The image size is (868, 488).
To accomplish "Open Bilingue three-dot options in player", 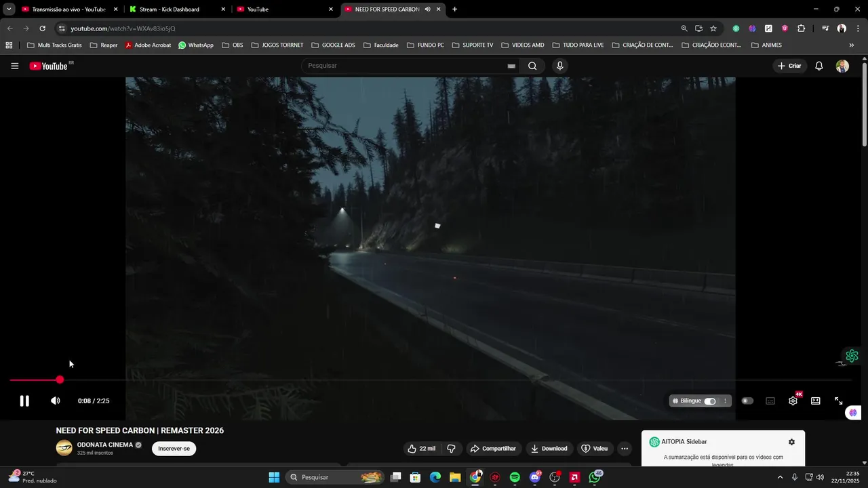I will (x=725, y=401).
